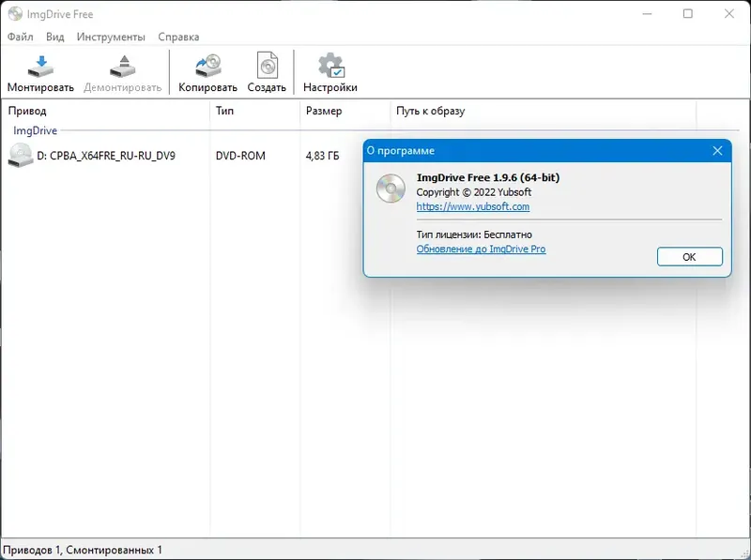Click the 4,83 ГБ size cell
The image size is (751, 560).
point(322,156)
